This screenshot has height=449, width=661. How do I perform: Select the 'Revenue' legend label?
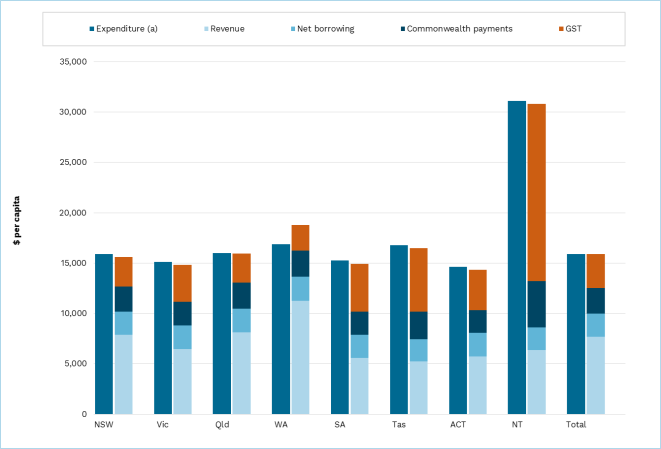227,29
